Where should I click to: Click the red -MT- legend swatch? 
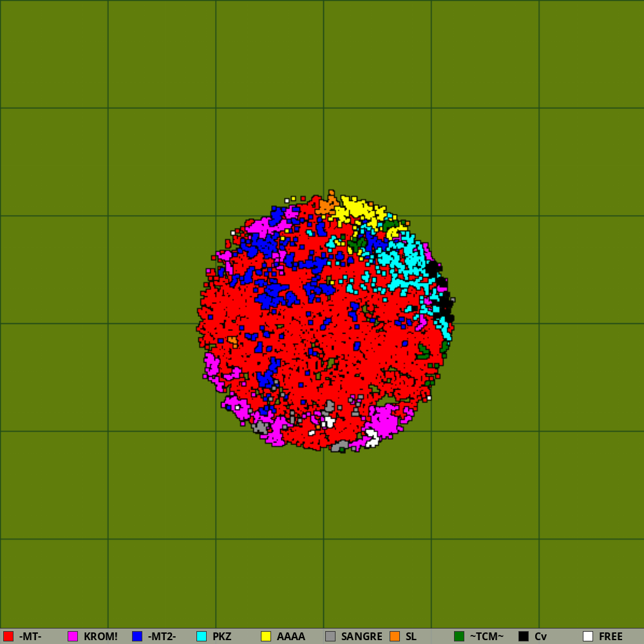[8, 636]
